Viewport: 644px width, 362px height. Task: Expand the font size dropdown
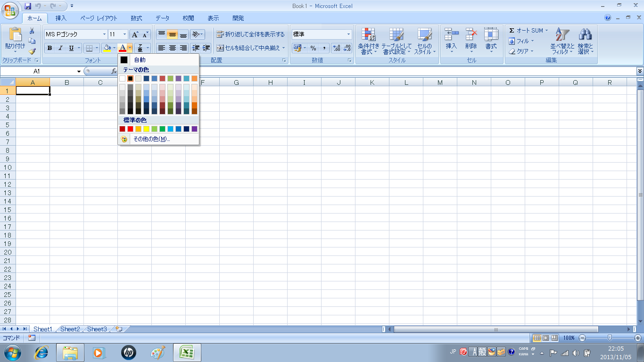click(x=125, y=34)
